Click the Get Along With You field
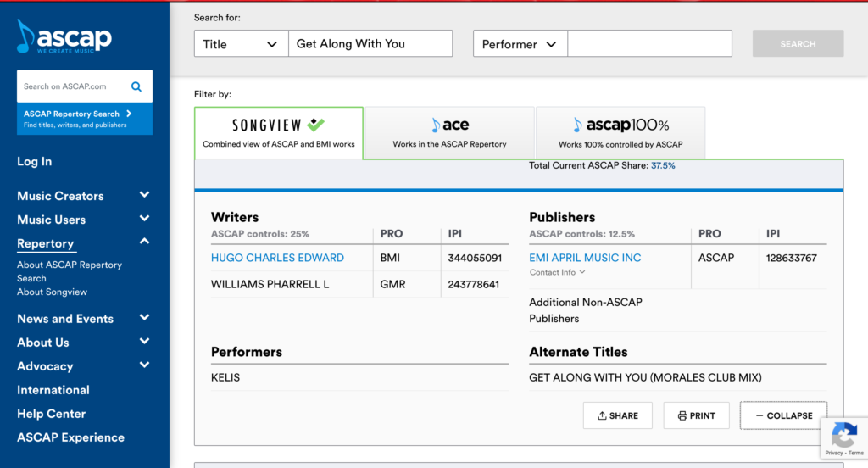The width and height of the screenshot is (868, 468). (370, 44)
